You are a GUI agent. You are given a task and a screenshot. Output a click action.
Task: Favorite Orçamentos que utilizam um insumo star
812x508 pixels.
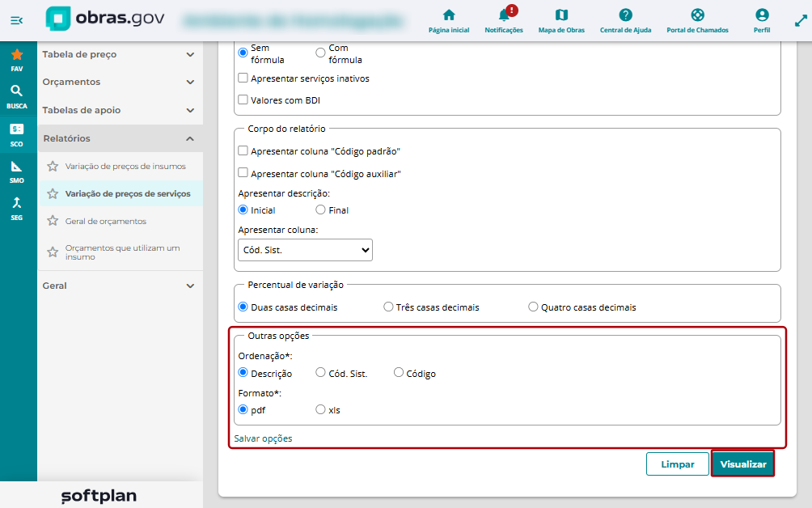point(53,252)
